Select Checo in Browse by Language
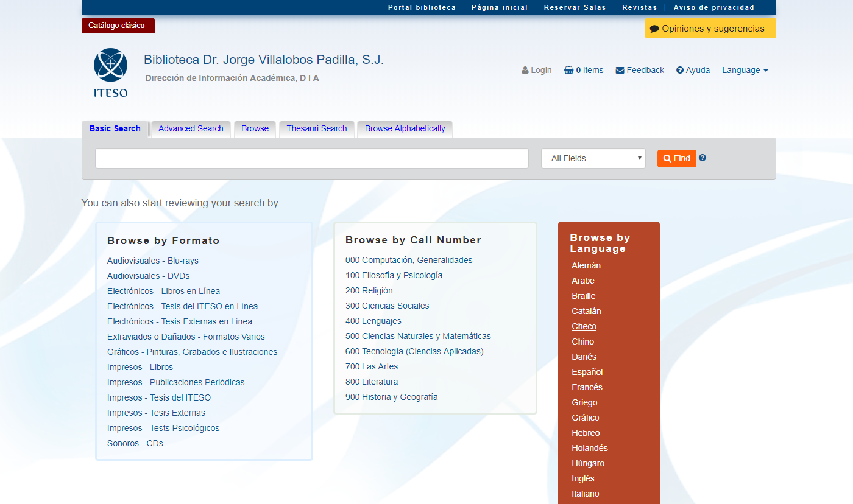The image size is (853, 504). click(x=584, y=326)
